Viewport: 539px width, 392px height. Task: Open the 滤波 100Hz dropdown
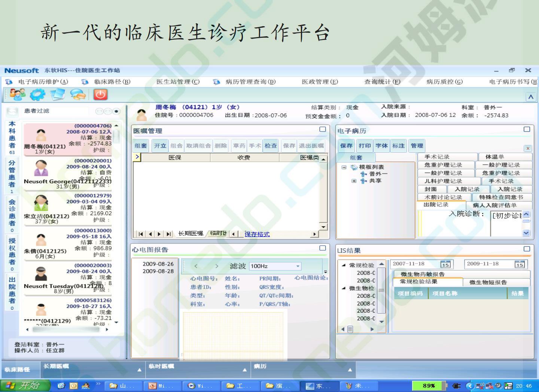[x=298, y=266]
